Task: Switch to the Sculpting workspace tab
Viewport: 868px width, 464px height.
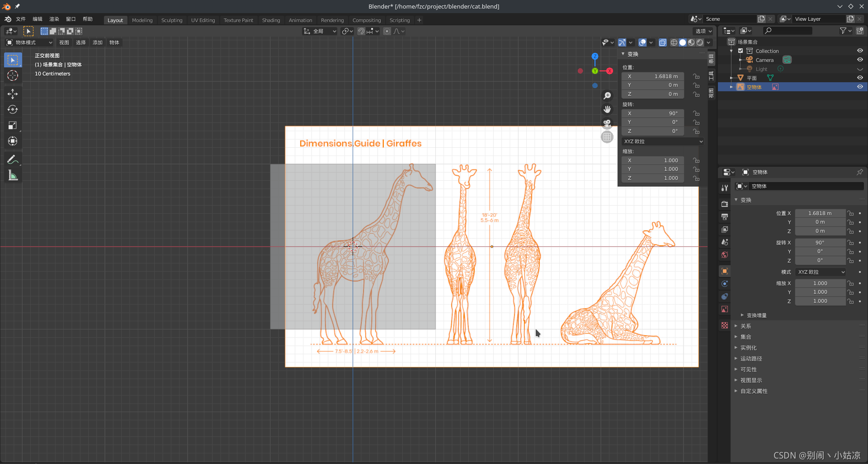Action: 172,20
